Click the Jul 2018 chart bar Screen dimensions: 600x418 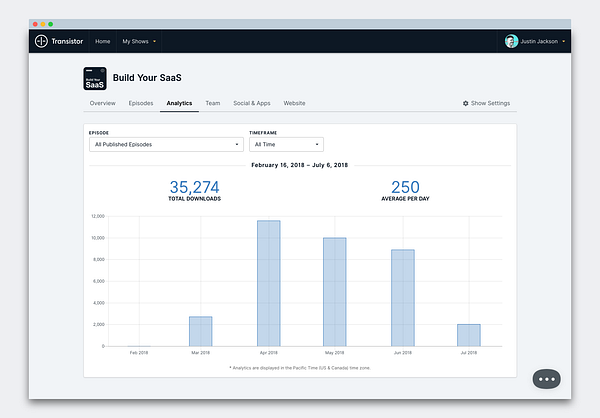coord(469,335)
